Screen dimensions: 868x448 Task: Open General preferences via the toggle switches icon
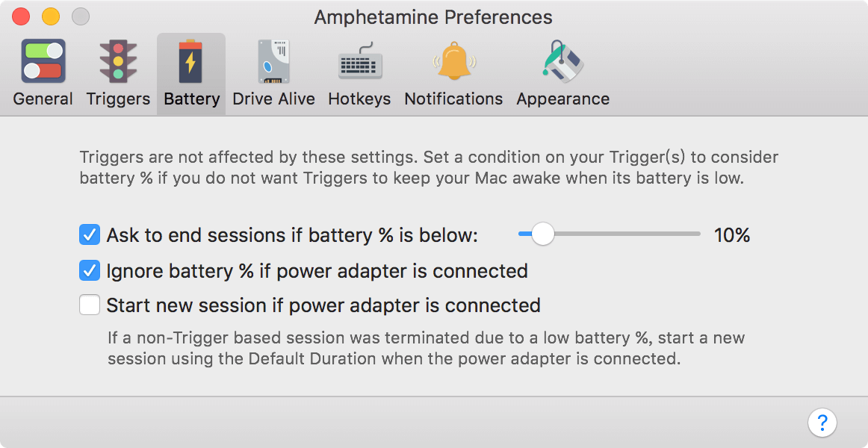pyautogui.click(x=43, y=61)
